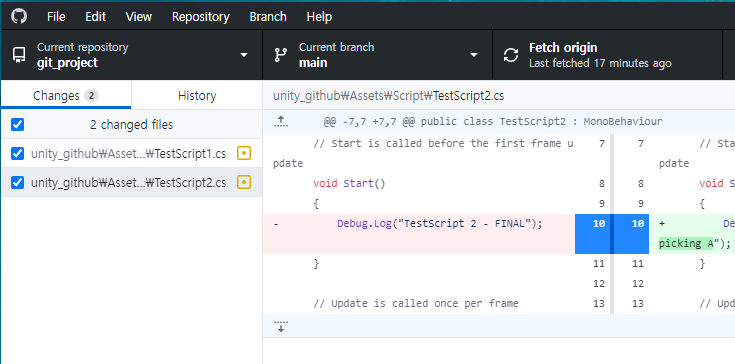
Task: Click the "void Start()" line in old diff
Action: [x=349, y=184]
